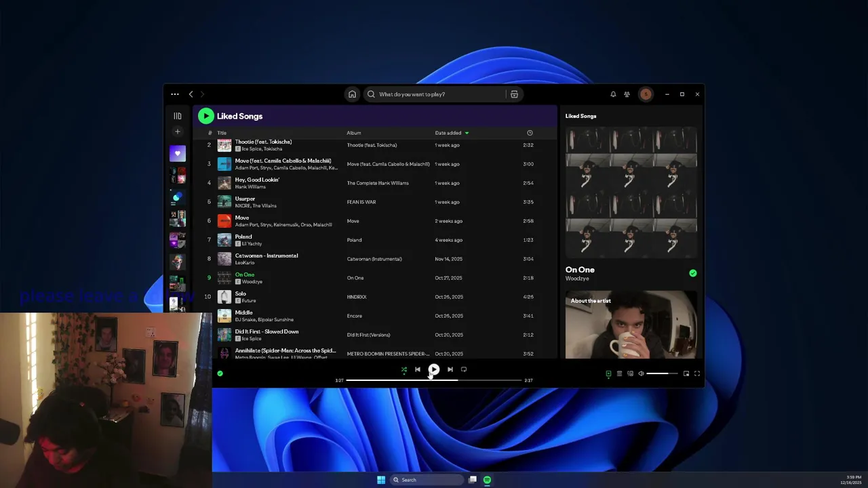868x488 pixels.
Task: Open the Friend Activity icon
Action: pyautogui.click(x=627, y=94)
